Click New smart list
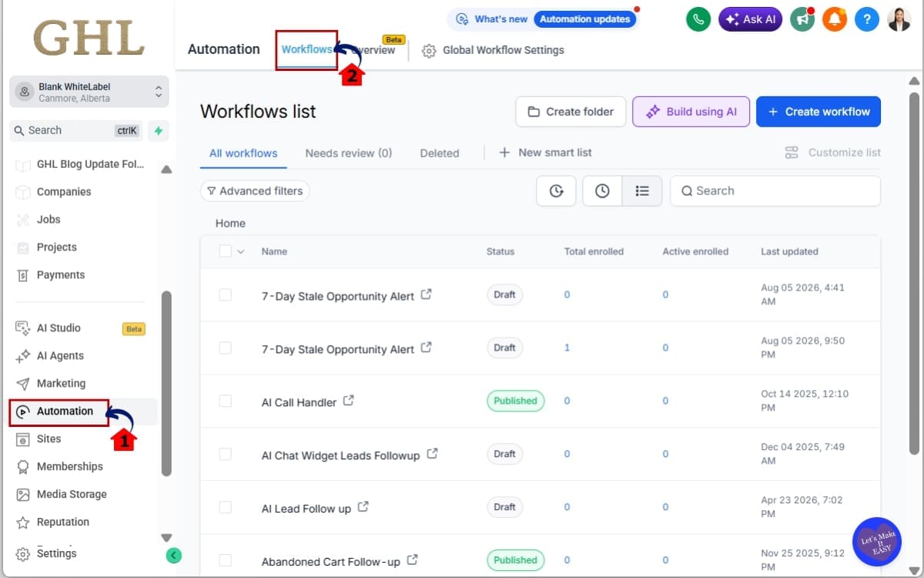The height and width of the screenshot is (578, 924). pos(545,153)
